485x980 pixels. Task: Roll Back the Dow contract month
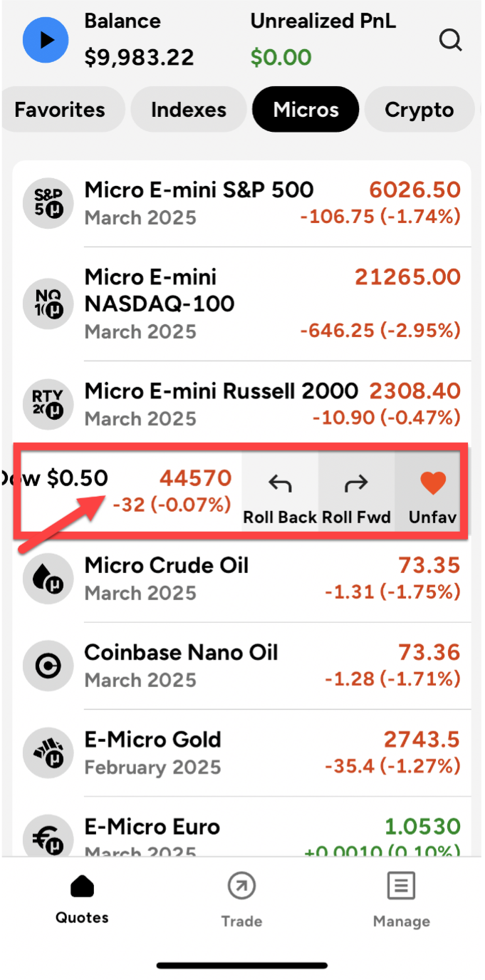coord(280,495)
